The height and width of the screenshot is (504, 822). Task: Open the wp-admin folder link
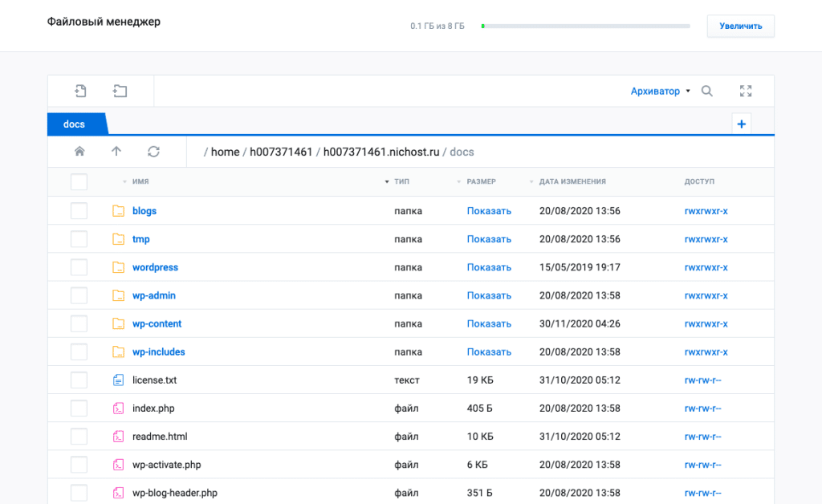coord(153,295)
